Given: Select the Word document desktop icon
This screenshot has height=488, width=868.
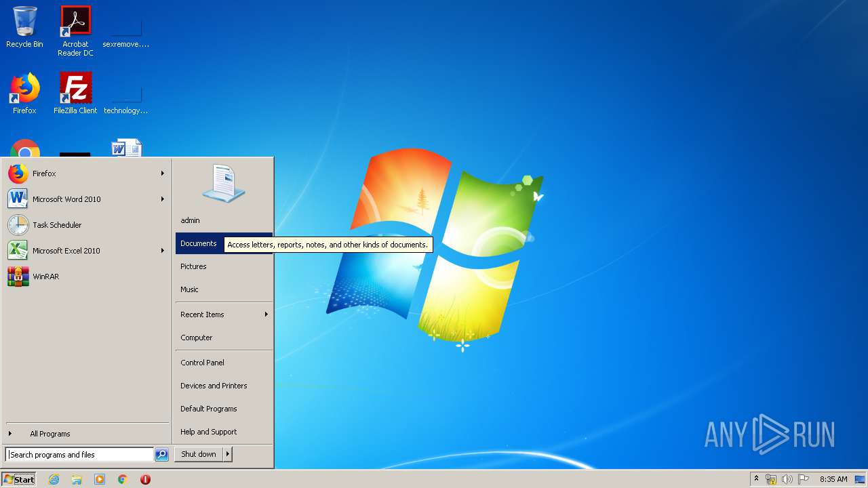Looking at the screenshot, I should pyautogui.click(x=126, y=148).
